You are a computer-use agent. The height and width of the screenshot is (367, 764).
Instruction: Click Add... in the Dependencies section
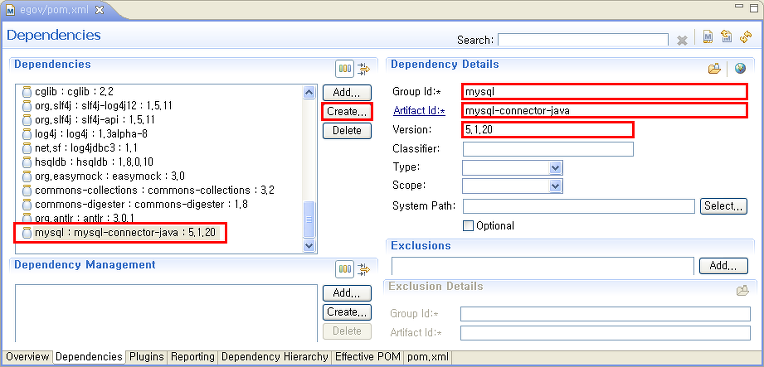point(347,93)
